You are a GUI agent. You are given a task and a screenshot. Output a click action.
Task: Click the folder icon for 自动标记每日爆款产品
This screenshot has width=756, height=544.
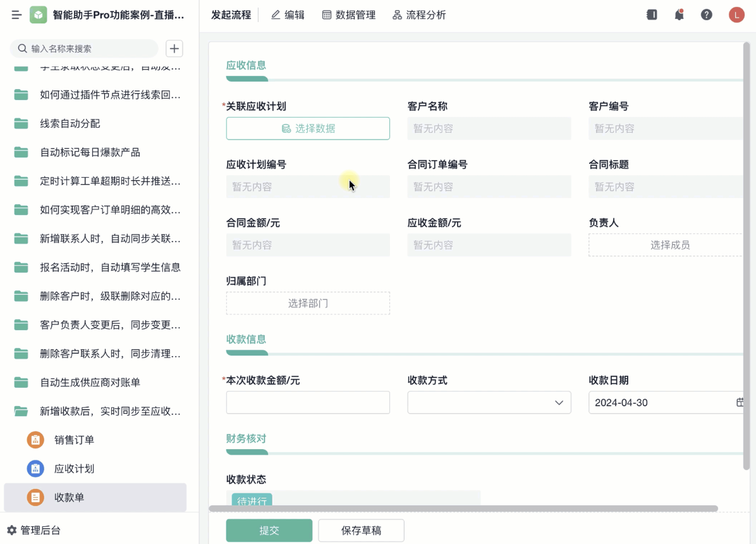21,152
